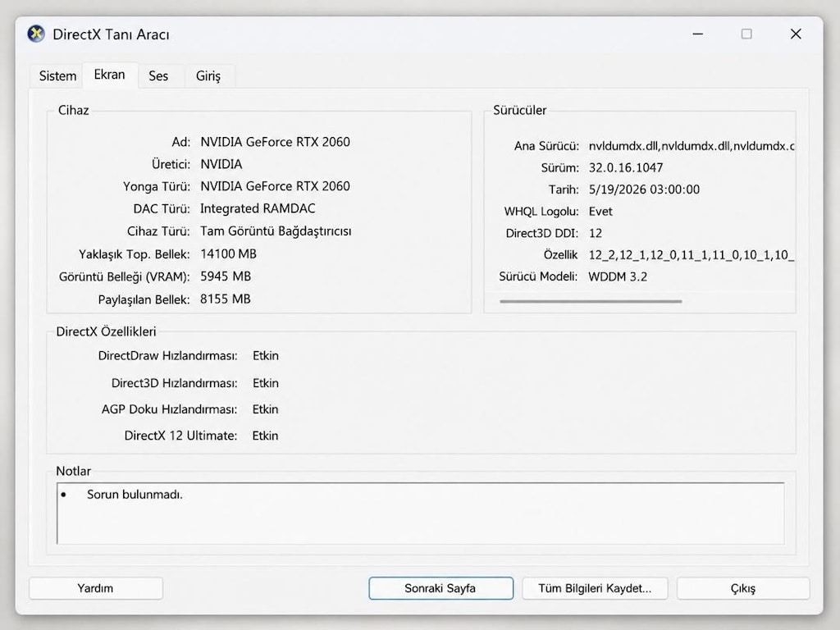Click AGP Doku Hızlandırması Etkin status
The height and width of the screenshot is (630, 840).
[x=266, y=409]
